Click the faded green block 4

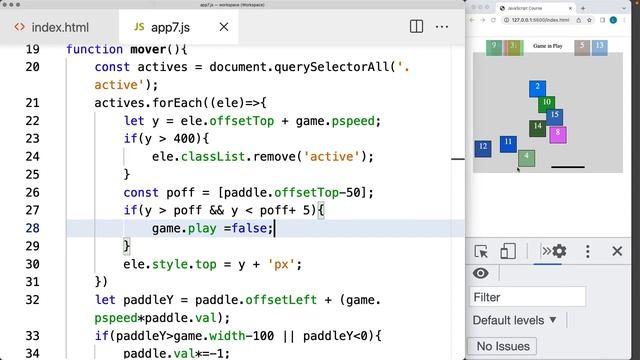point(526,158)
